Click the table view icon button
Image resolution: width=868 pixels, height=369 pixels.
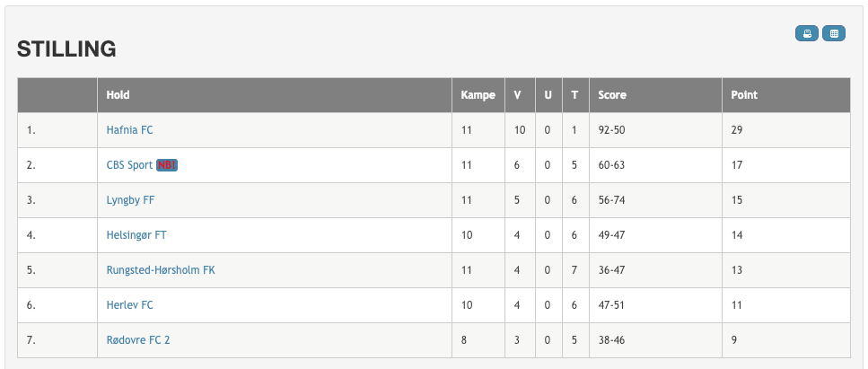click(834, 33)
